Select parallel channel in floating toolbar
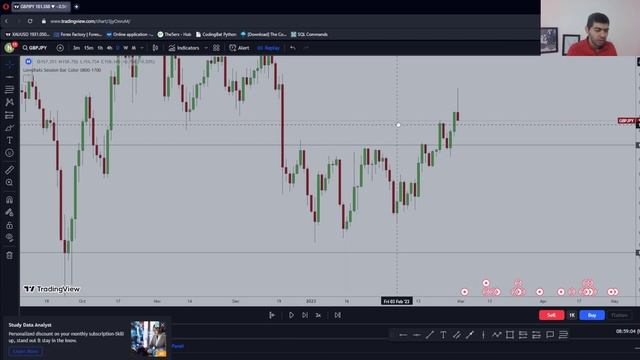 click(456, 335)
